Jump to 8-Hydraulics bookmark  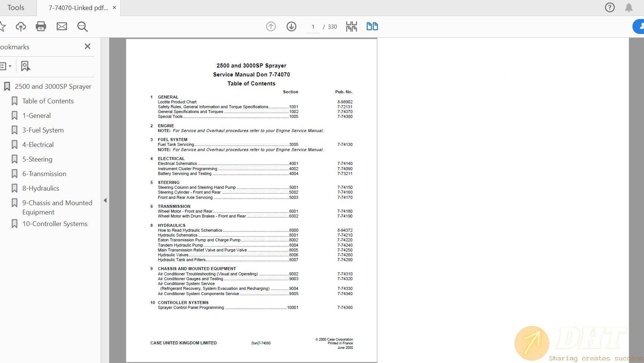pos(41,188)
